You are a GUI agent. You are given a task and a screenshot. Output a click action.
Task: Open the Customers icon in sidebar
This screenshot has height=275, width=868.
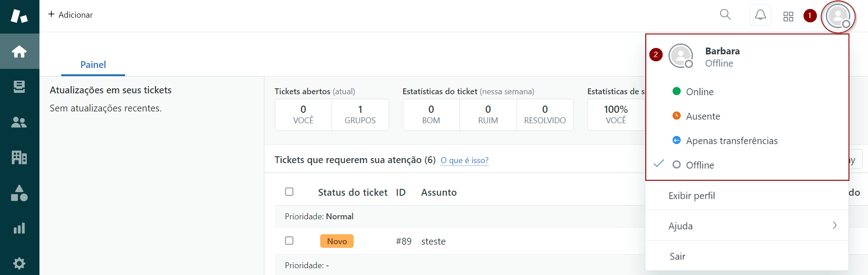(19, 122)
